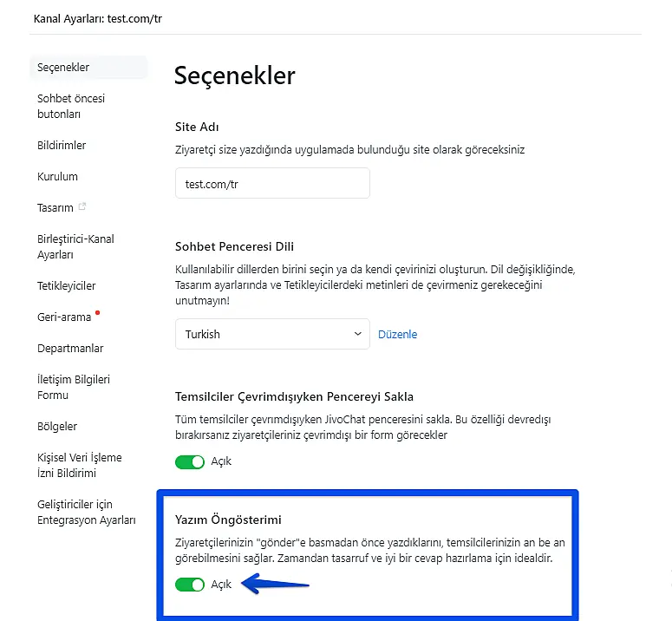Click the external link icon beside Tasarım
Viewport: 672px width, 621px height.
(x=82, y=207)
